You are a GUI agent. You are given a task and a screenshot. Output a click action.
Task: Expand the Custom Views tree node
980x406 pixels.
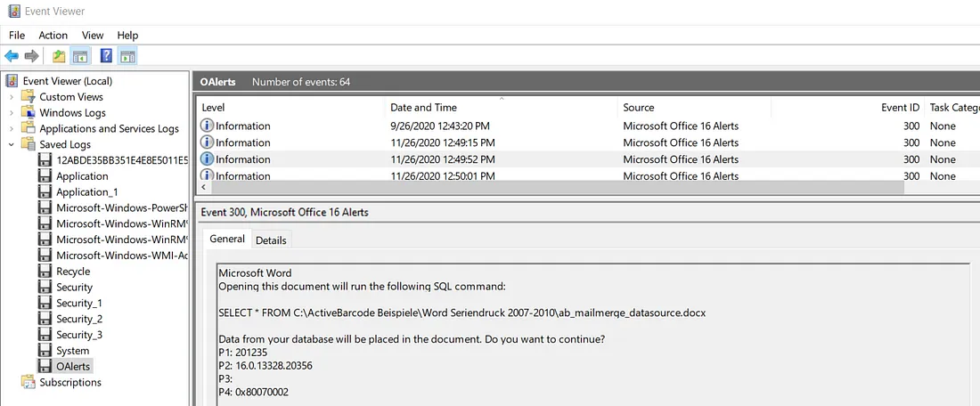pyautogui.click(x=12, y=97)
